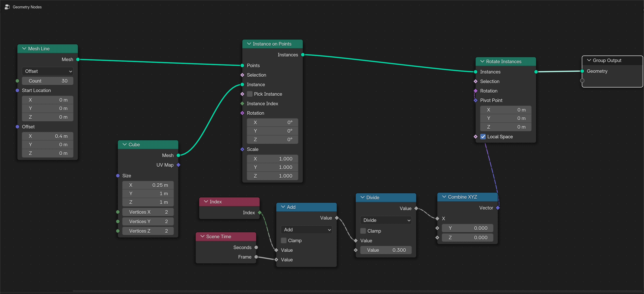
Task: Click the empty socket on Group Output
Action: (582, 81)
